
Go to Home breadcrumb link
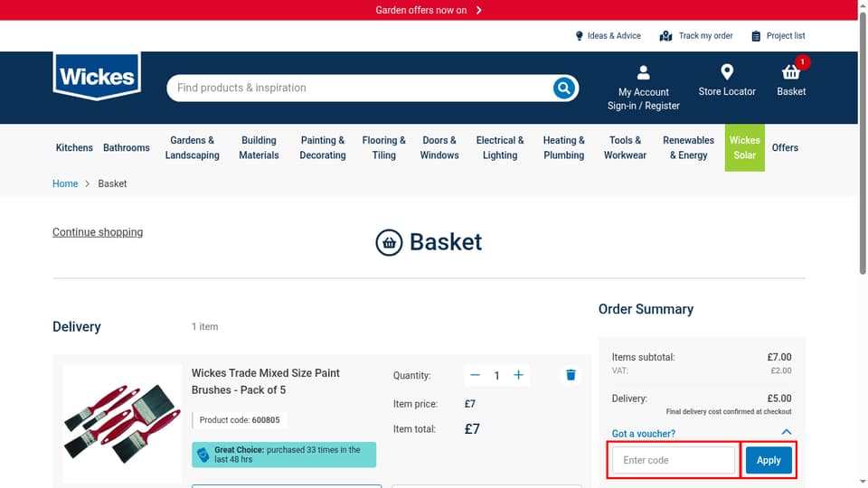tap(65, 183)
